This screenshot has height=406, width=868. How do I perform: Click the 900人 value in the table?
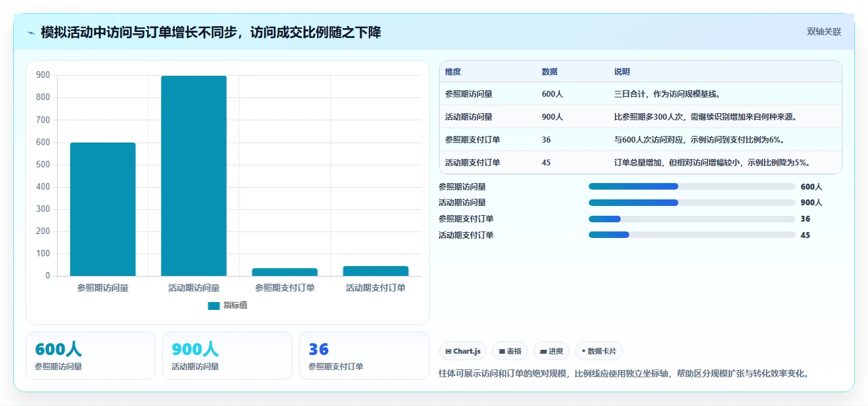pyautogui.click(x=552, y=117)
